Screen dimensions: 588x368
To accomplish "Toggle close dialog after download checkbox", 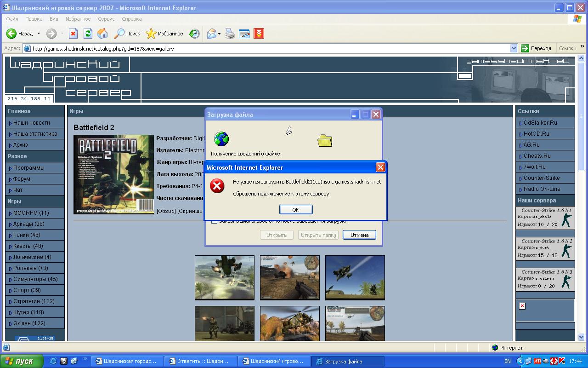I will coord(214,221).
